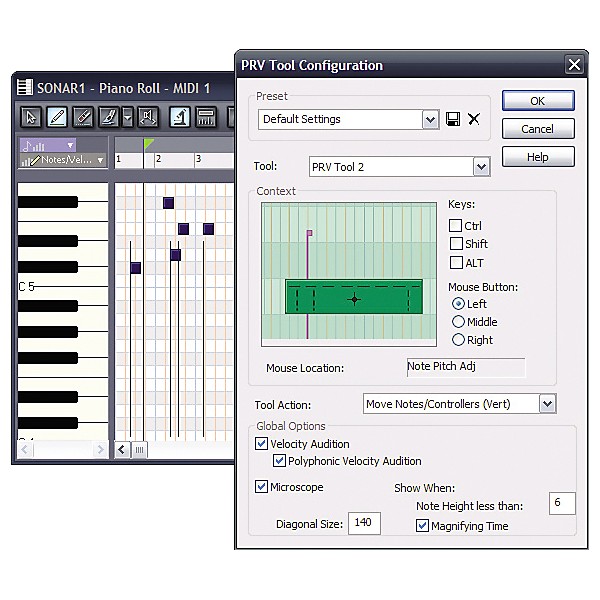The width and height of the screenshot is (600, 600).
Task: Click the green note in the Context preview
Action: (x=354, y=297)
